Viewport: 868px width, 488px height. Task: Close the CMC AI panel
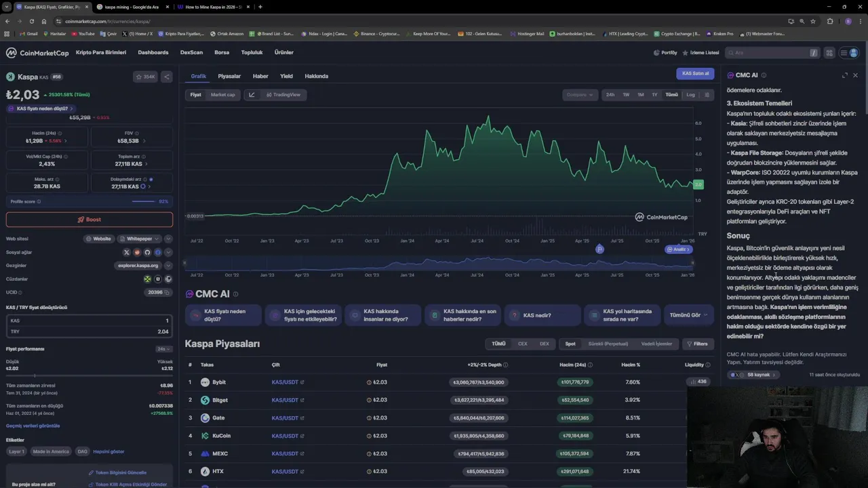click(x=855, y=75)
